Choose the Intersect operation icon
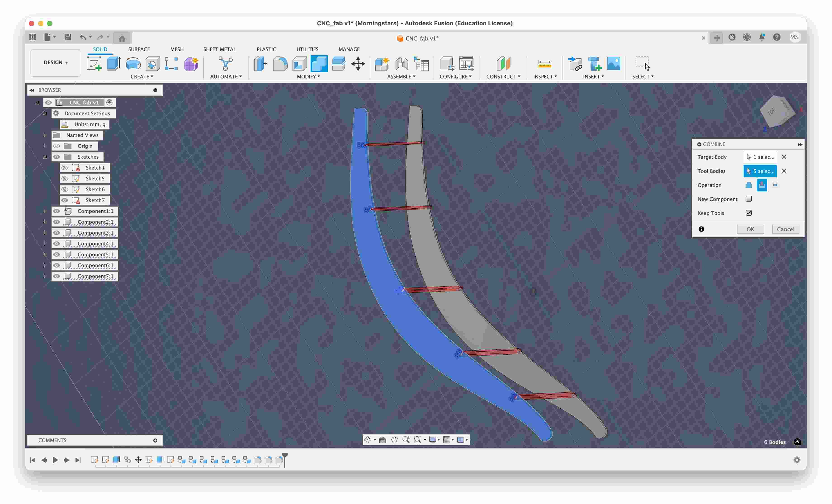This screenshot has height=504, width=832. [x=775, y=185]
